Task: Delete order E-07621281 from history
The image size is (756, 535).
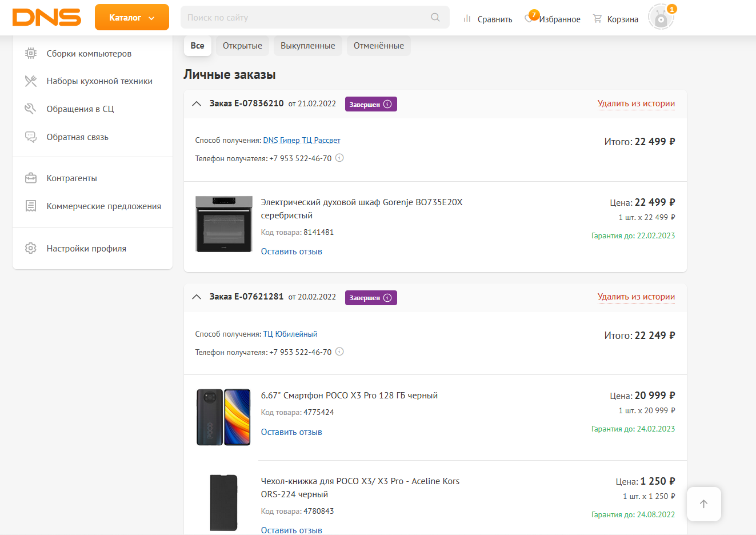Action: [x=636, y=297]
